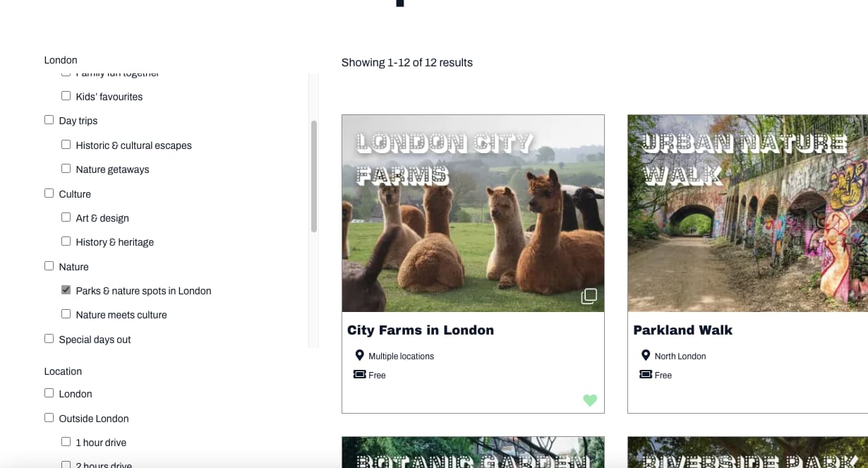Click the location pin beside North London
This screenshot has width=868, height=468.
click(x=645, y=356)
